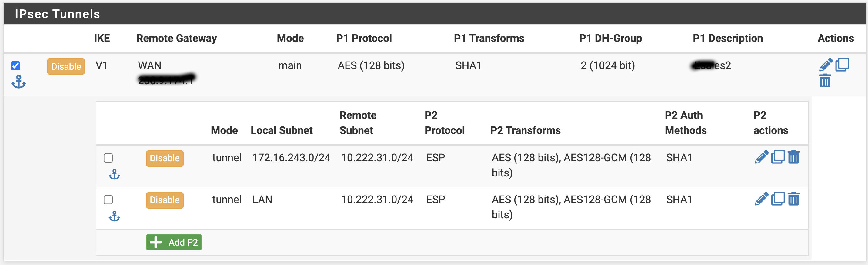This screenshot has height=265, width=868.
Task: Click the Remote Gateway column header
Action: 176,39
